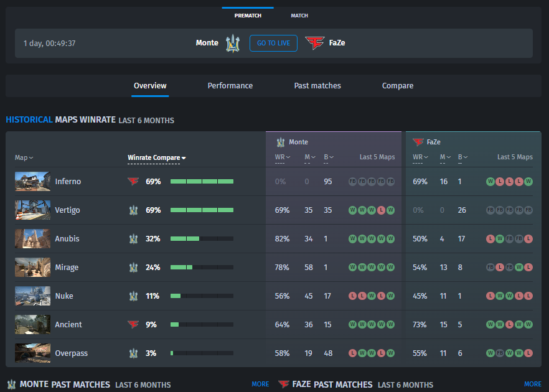
Task: Click the Monte icon in Anubis winrate row
Action: [133, 239]
